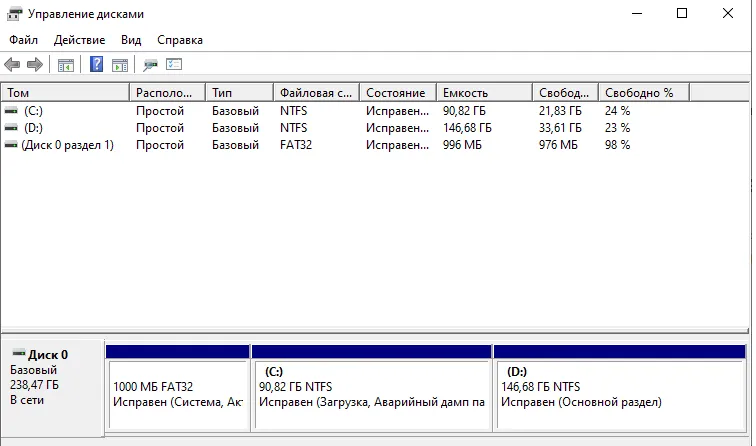This screenshot has width=756, height=446.
Task: Click the 996 МБ capacity cell
Action: point(462,145)
